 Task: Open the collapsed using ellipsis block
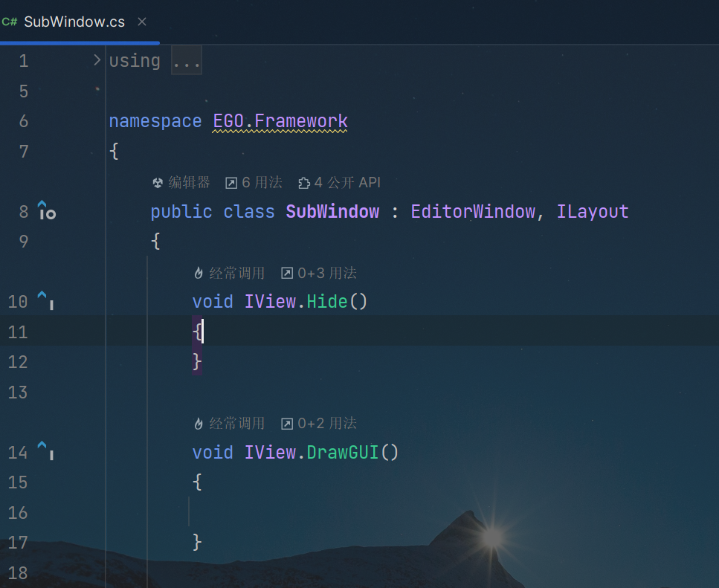coord(187,60)
